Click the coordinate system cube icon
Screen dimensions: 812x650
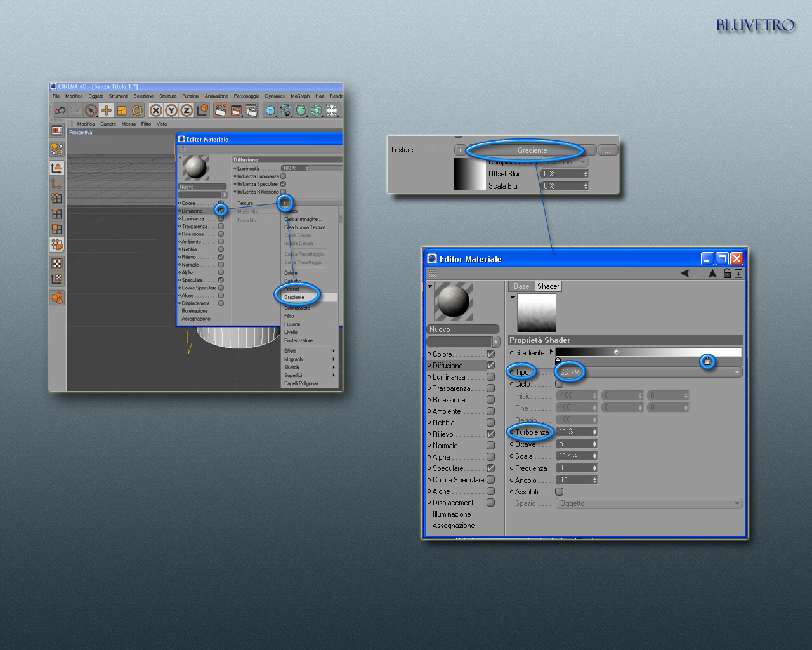click(x=202, y=110)
